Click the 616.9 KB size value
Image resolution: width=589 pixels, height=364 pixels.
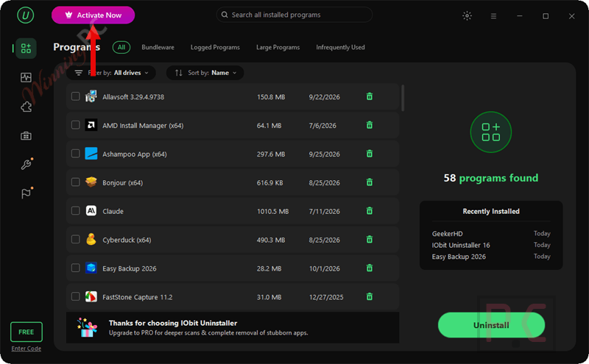tap(269, 183)
